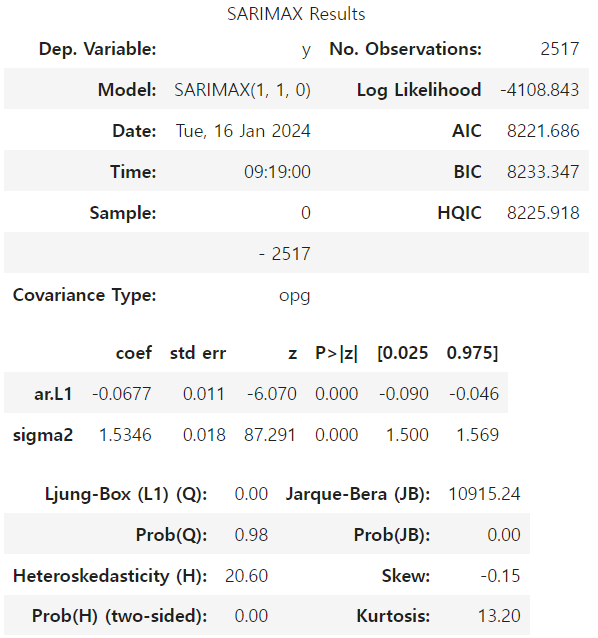The height and width of the screenshot is (638, 598).
Task: Select the Model value SARIMAX(1, 1, 0)
Action: 242,90
